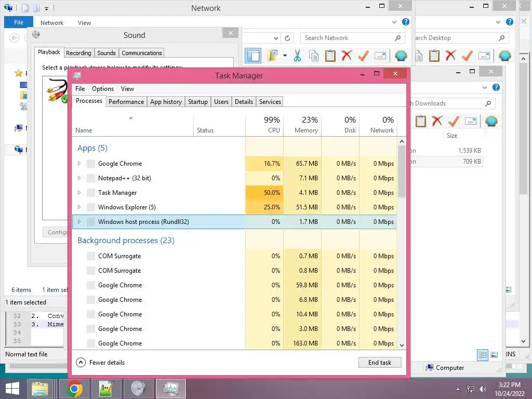The image size is (532, 399).
Task: Click the Task Manager scrollbar down arrow
Action: pyautogui.click(x=402, y=345)
